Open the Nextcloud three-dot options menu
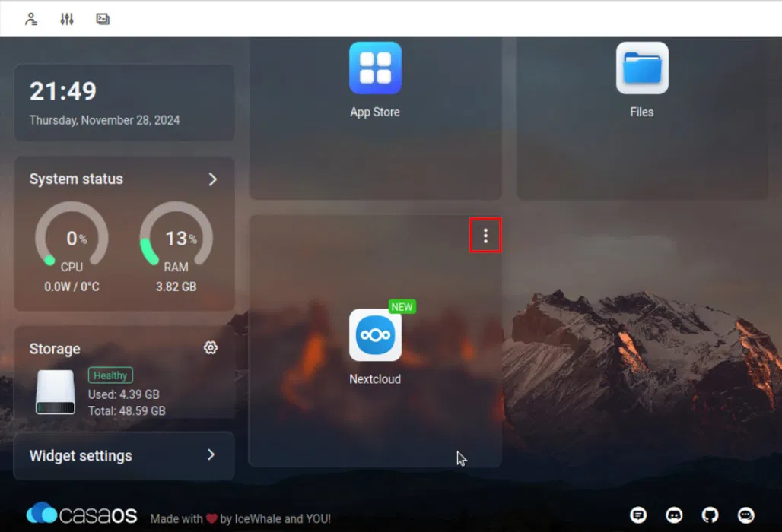 pos(485,236)
